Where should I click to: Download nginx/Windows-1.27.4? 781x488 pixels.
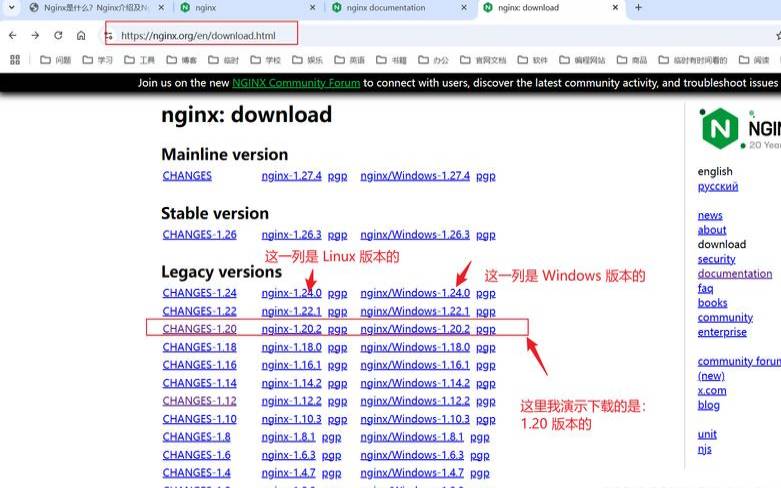tap(415, 176)
